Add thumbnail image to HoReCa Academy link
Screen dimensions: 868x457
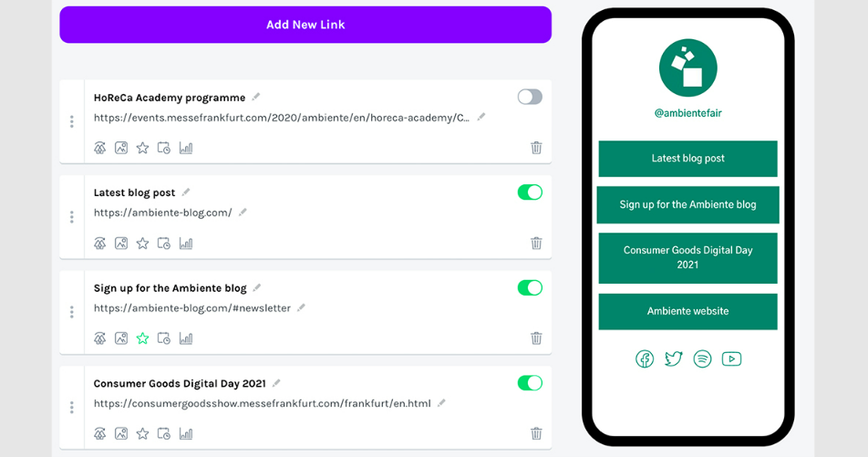121,148
